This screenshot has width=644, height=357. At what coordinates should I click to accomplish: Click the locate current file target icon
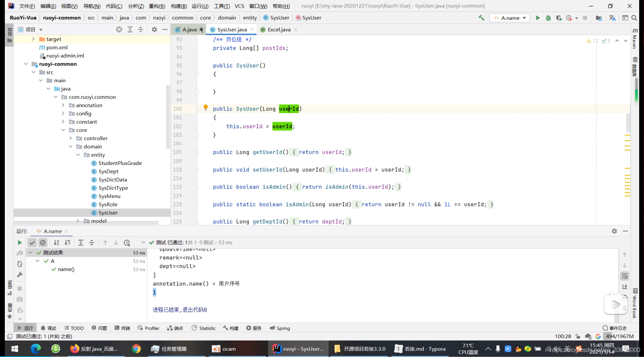click(x=119, y=30)
